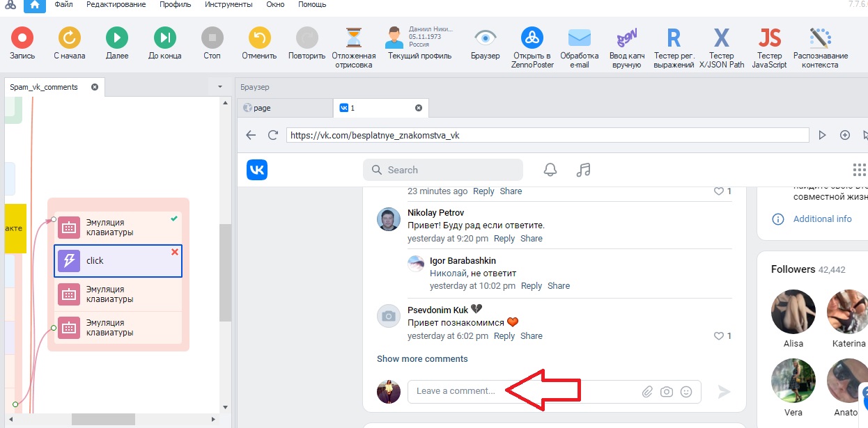Redo action with Повторить button

point(307,43)
